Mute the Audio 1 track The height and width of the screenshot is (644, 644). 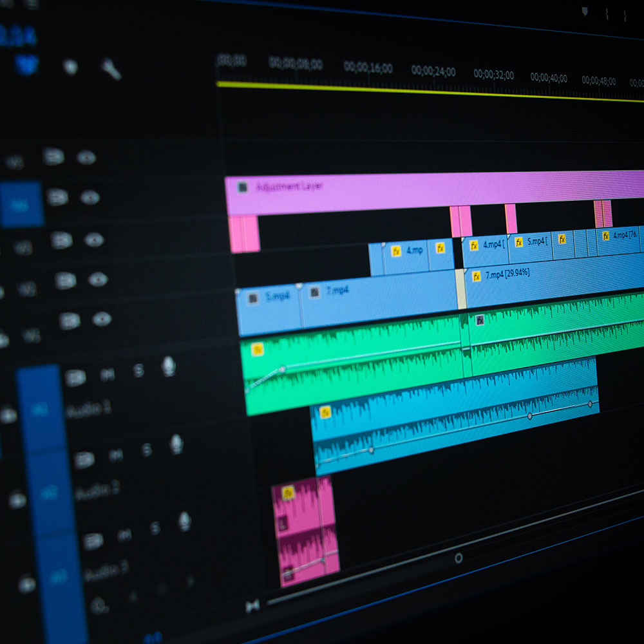point(108,374)
